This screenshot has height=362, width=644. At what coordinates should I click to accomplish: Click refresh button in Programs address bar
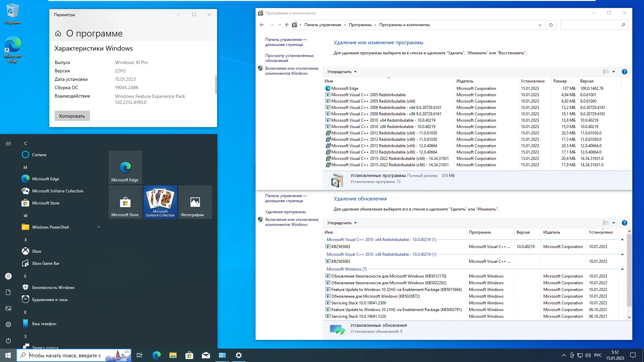551,25
